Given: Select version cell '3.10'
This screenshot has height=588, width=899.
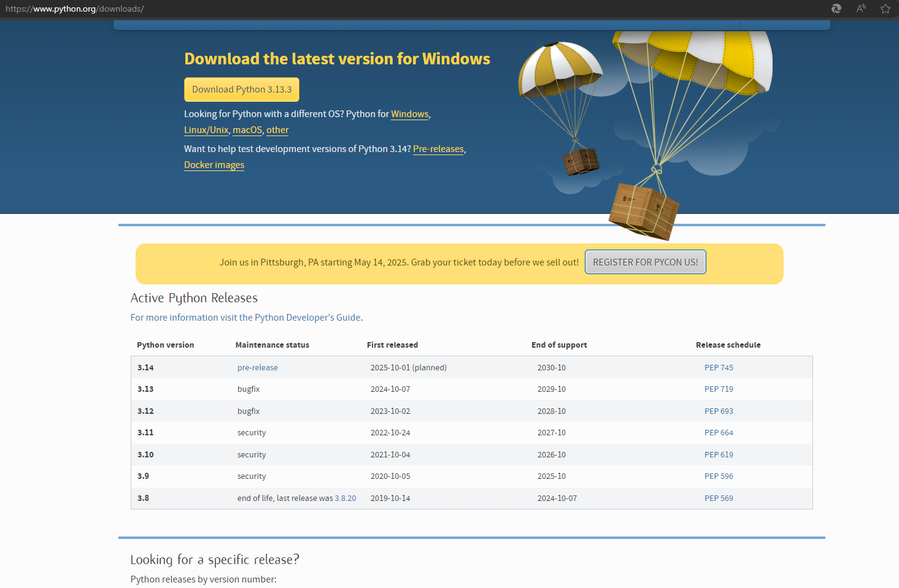Looking at the screenshot, I should [x=145, y=455].
